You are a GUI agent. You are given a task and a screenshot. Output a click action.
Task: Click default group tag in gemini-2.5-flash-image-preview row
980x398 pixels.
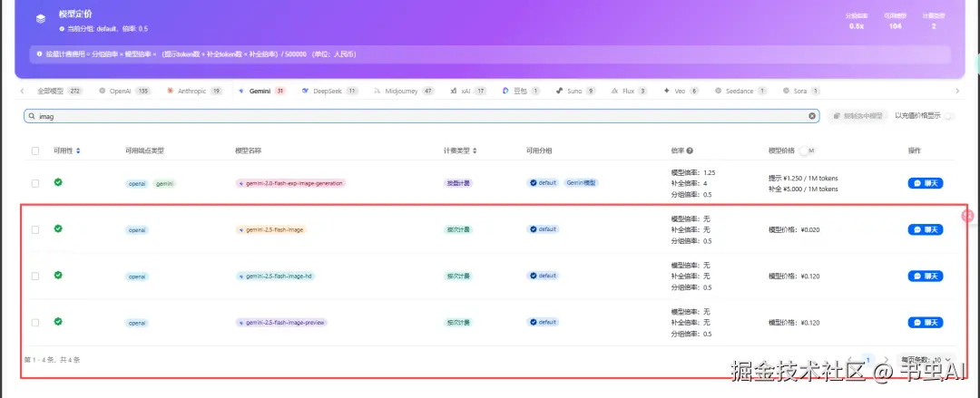coord(543,323)
